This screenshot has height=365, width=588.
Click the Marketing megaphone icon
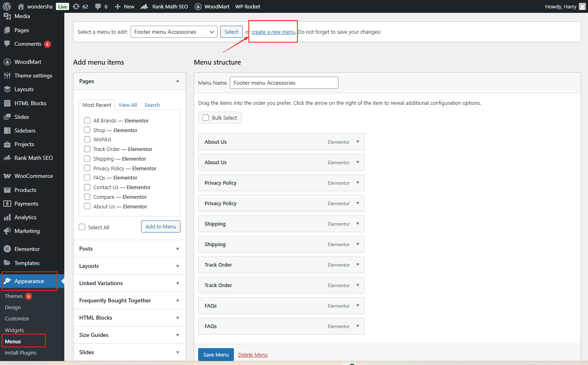(7, 231)
